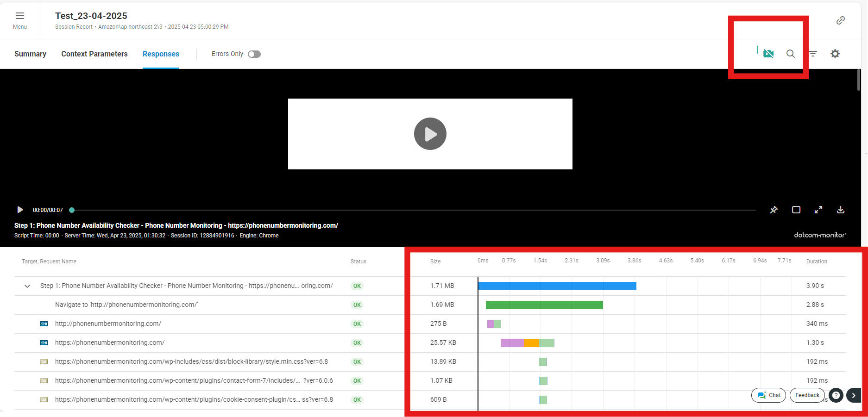Play the video with center play button

coord(430,134)
